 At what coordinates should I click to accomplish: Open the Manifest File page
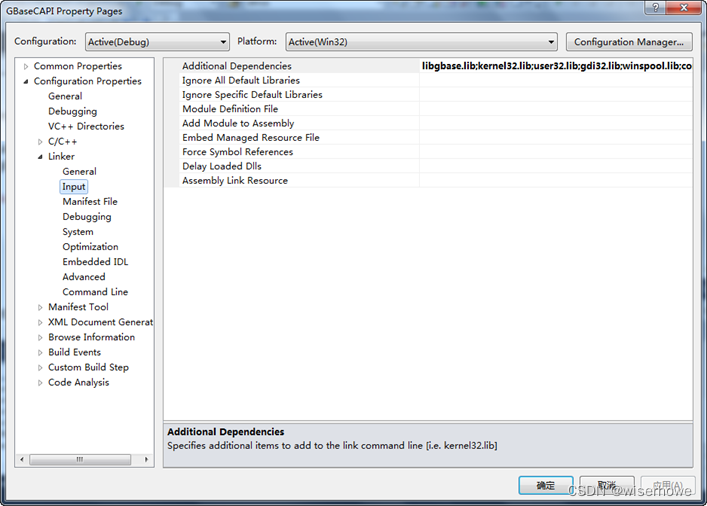coord(90,202)
